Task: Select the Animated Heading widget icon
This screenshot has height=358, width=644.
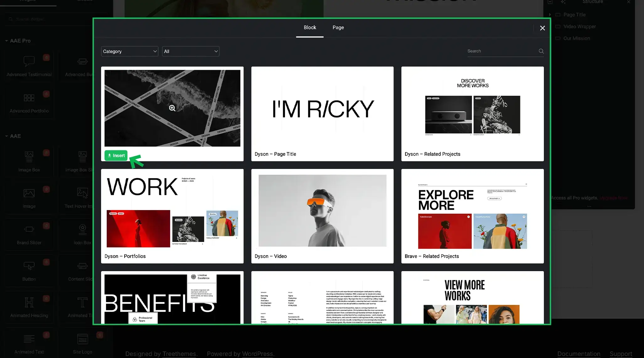Action: click(x=29, y=302)
